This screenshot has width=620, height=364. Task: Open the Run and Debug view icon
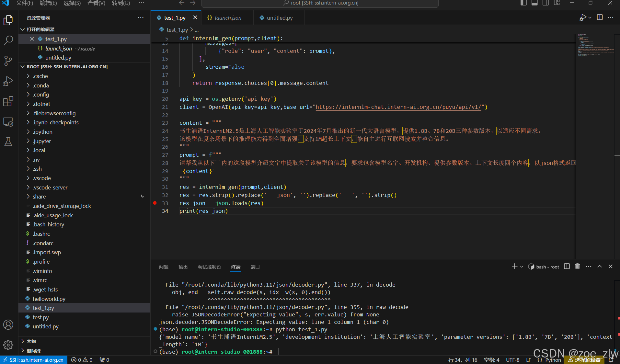pyautogui.click(x=8, y=81)
